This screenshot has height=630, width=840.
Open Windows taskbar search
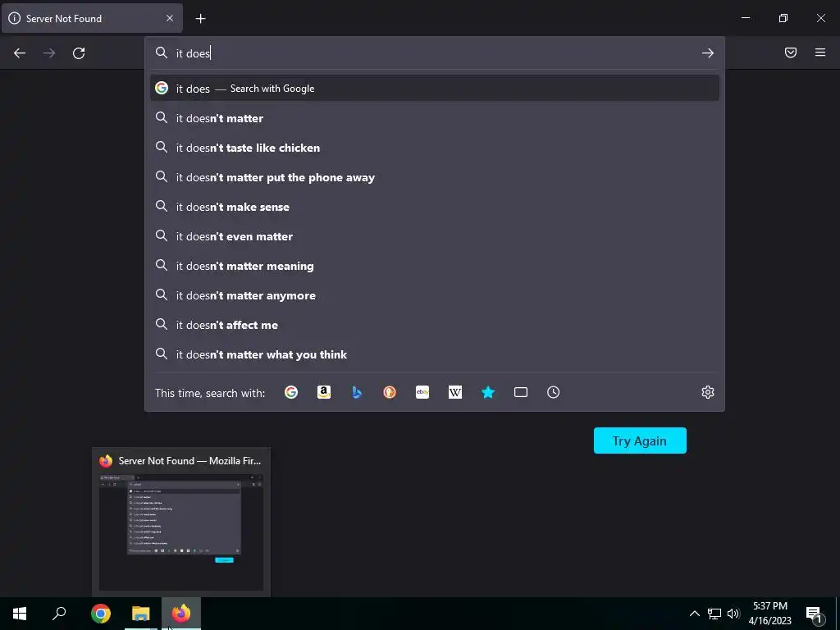click(59, 614)
